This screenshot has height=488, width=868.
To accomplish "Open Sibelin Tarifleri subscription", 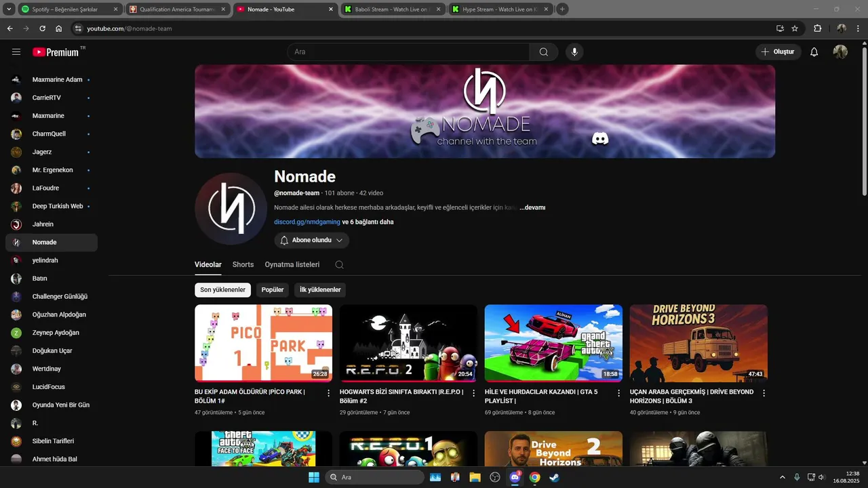I will click(x=52, y=441).
